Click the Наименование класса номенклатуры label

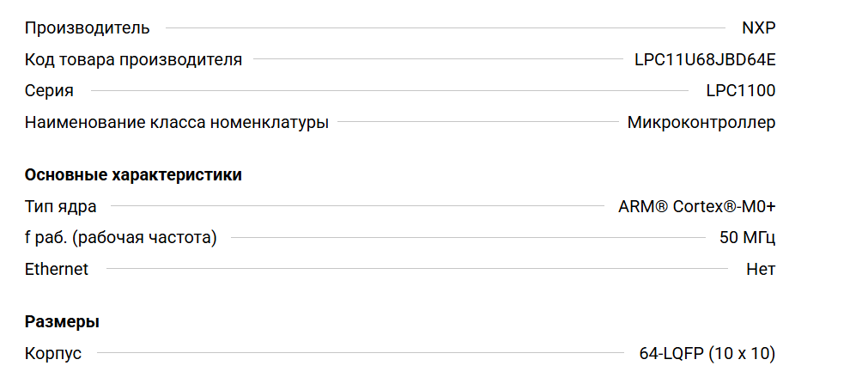tap(176, 123)
